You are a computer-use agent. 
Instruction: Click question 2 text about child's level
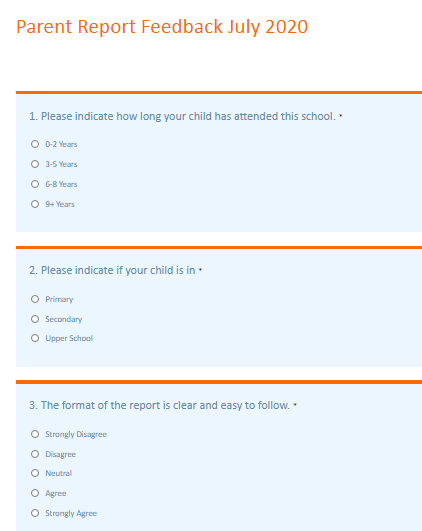pyautogui.click(x=112, y=270)
